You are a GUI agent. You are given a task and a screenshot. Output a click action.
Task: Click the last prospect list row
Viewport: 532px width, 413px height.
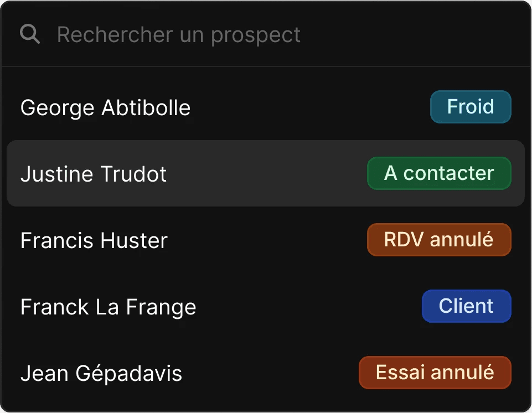coord(266,372)
